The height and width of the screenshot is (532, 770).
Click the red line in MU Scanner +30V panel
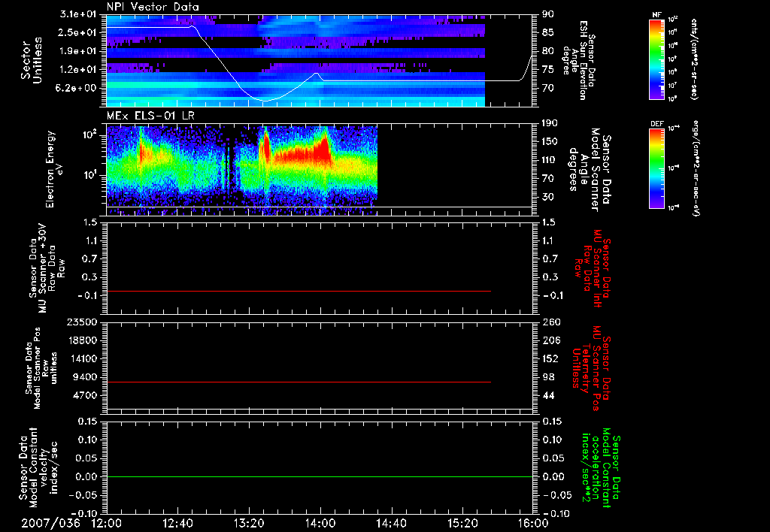point(299,292)
